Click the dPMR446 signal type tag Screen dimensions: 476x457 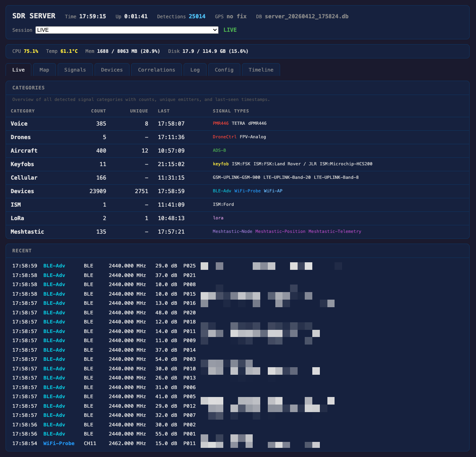point(257,123)
